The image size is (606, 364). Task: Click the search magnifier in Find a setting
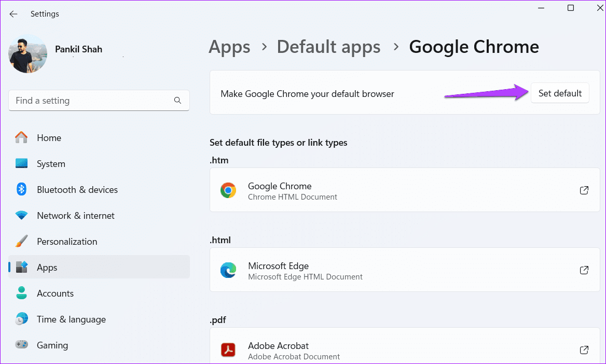coord(177,100)
